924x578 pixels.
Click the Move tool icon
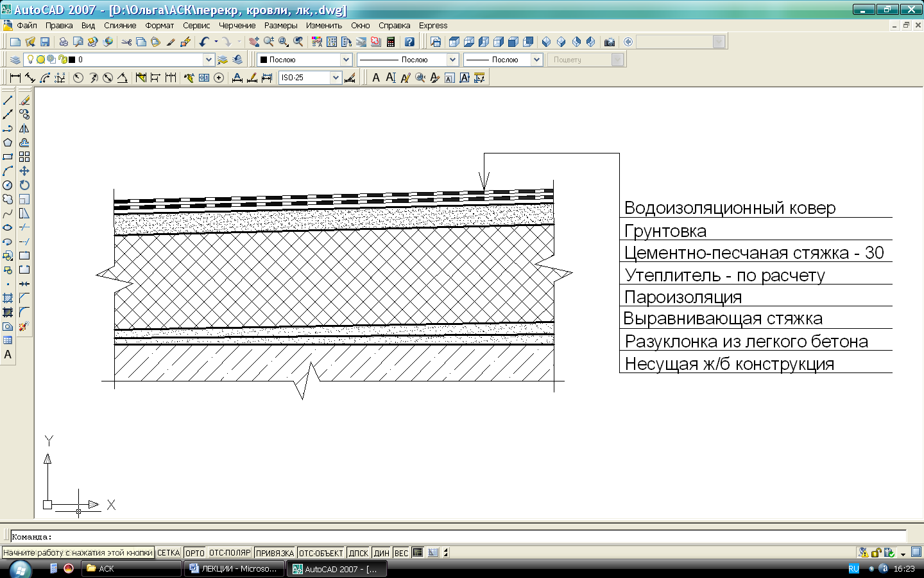(24, 171)
